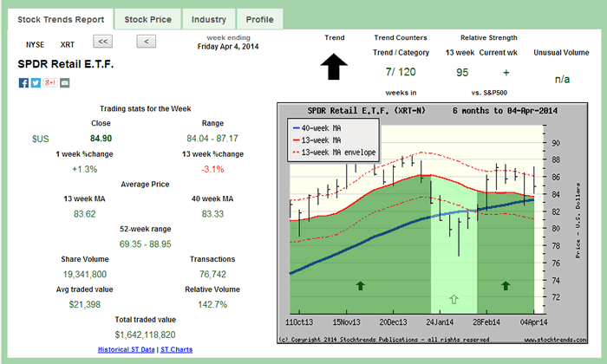Click total traded value $1,642,118,820

coord(145,335)
